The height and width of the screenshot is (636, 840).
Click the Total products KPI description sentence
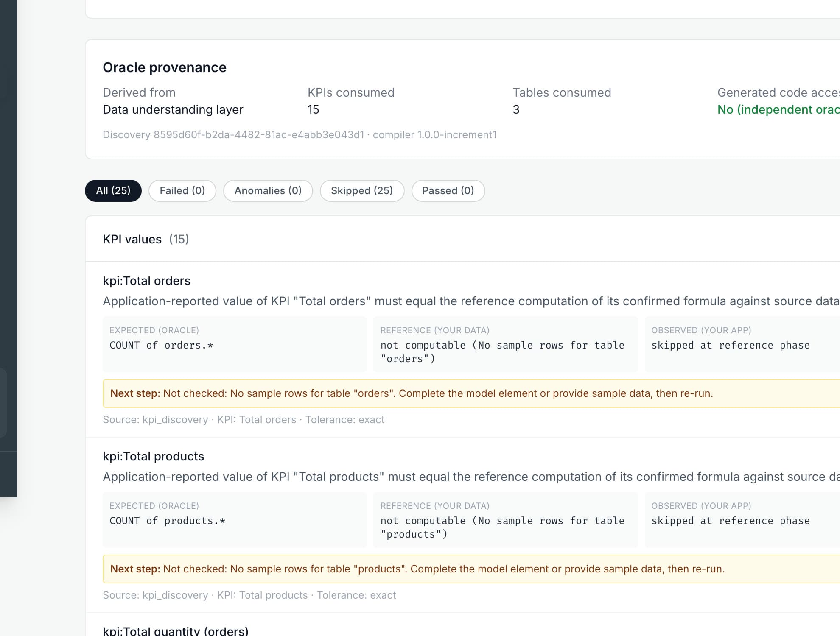point(471,477)
